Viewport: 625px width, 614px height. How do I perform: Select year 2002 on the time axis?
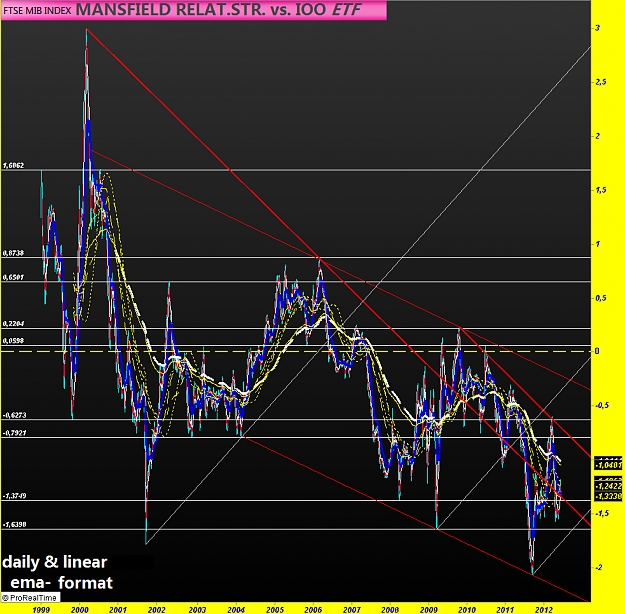[x=156, y=609]
